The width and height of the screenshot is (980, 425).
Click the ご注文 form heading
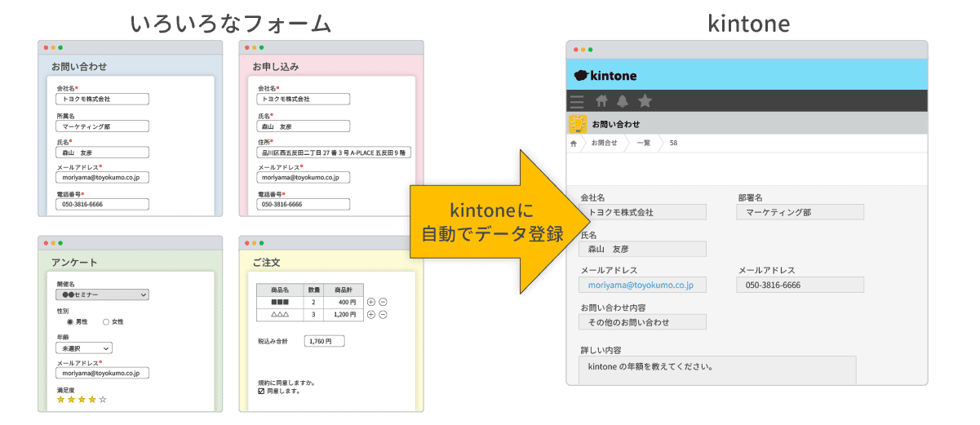(266, 263)
